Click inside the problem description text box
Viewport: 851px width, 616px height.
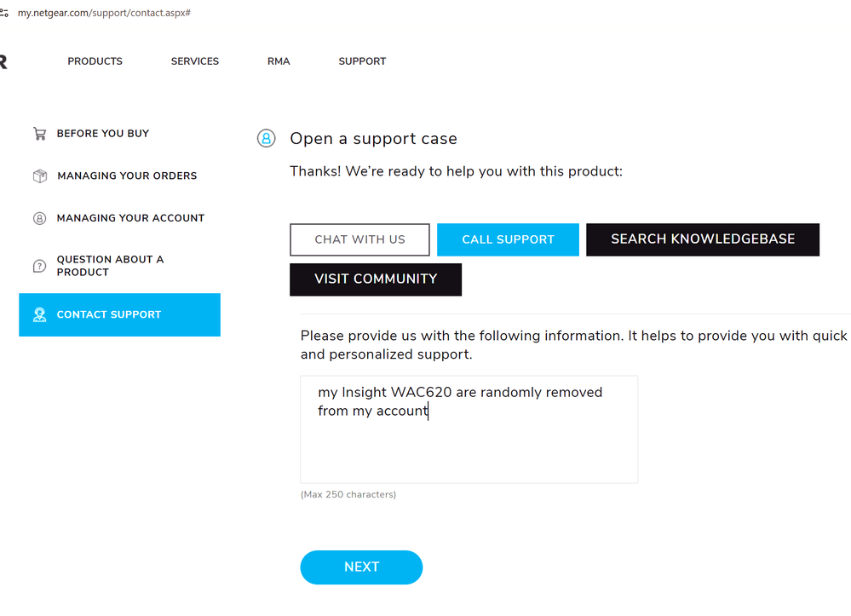point(469,429)
